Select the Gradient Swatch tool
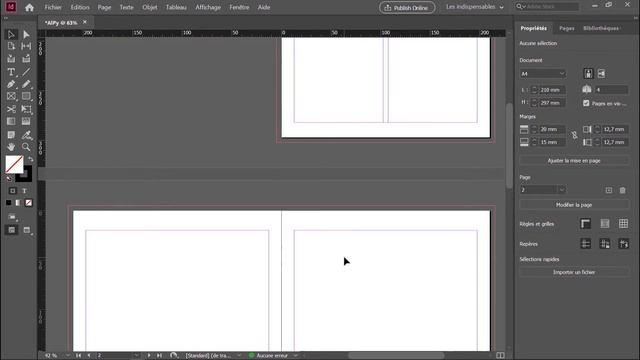The height and width of the screenshot is (360, 640). pyautogui.click(x=11, y=121)
